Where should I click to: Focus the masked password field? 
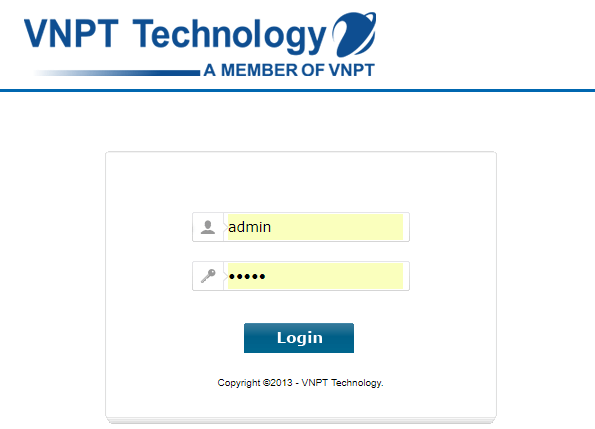[315, 276]
